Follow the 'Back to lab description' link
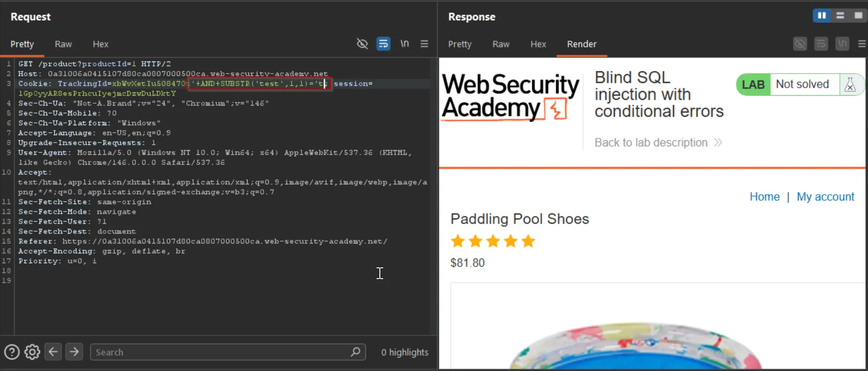 [658, 143]
